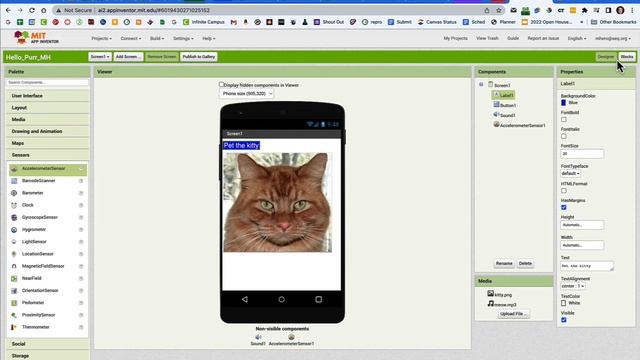Switch to the Blocks editor
Viewport: 640px width, 360px height.
click(x=627, y=57)
